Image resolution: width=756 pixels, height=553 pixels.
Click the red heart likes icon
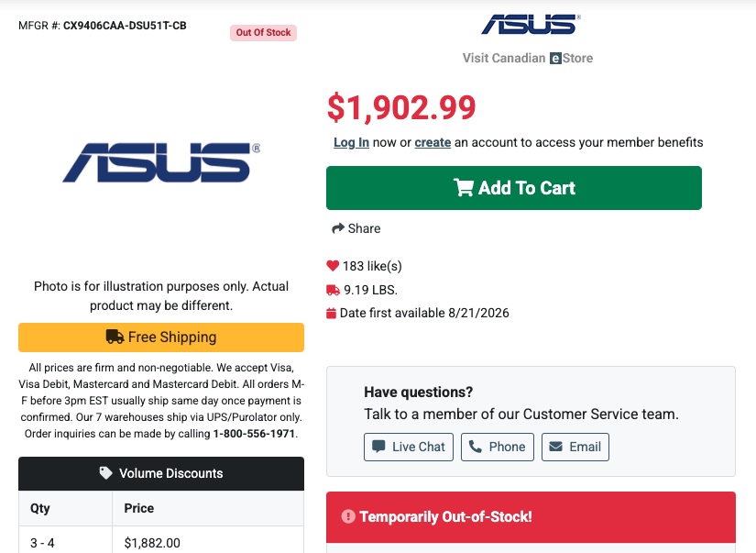(333, 265)
